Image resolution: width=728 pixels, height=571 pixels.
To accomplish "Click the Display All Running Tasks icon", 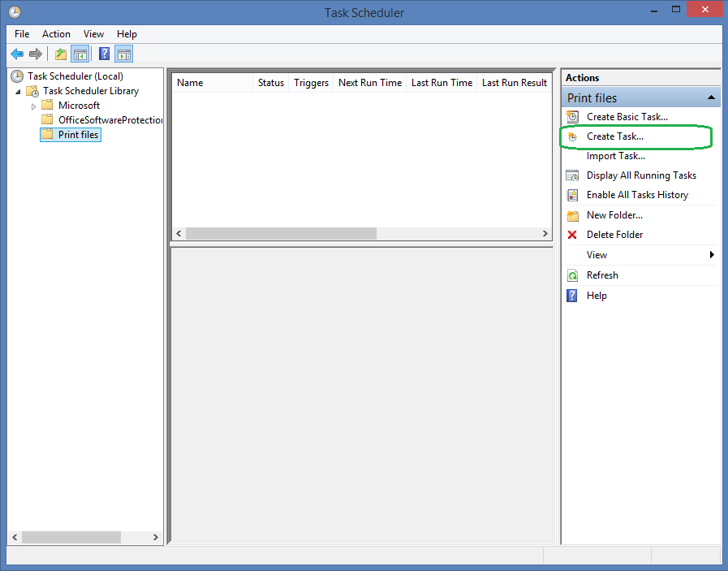I will point(572,175).
